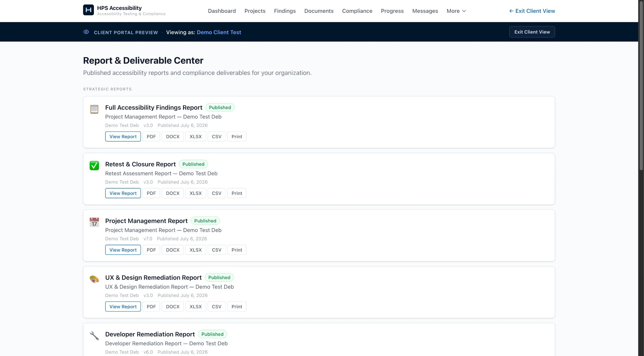Export UX & Design Remediation Report as CSV
The height and width of the screenshot is (356, 644).
217,307
